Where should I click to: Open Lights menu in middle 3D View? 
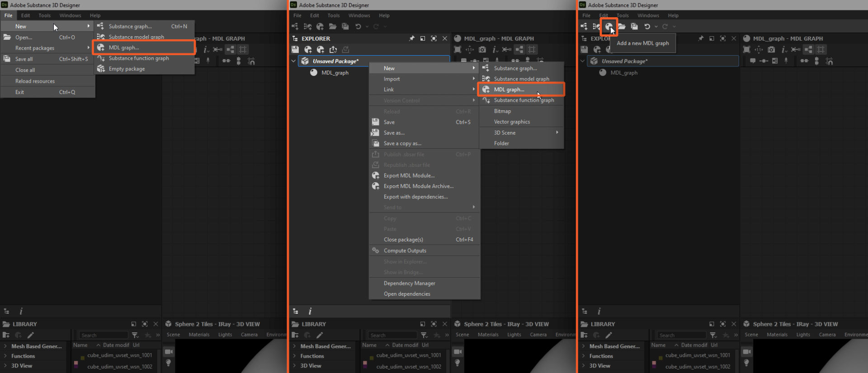coord(514,335)
